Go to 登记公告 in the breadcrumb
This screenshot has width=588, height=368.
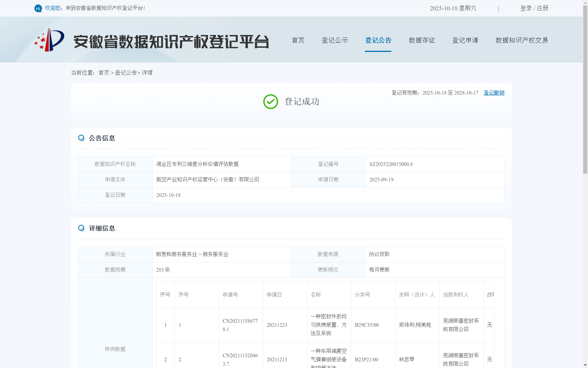pos(126,72)
